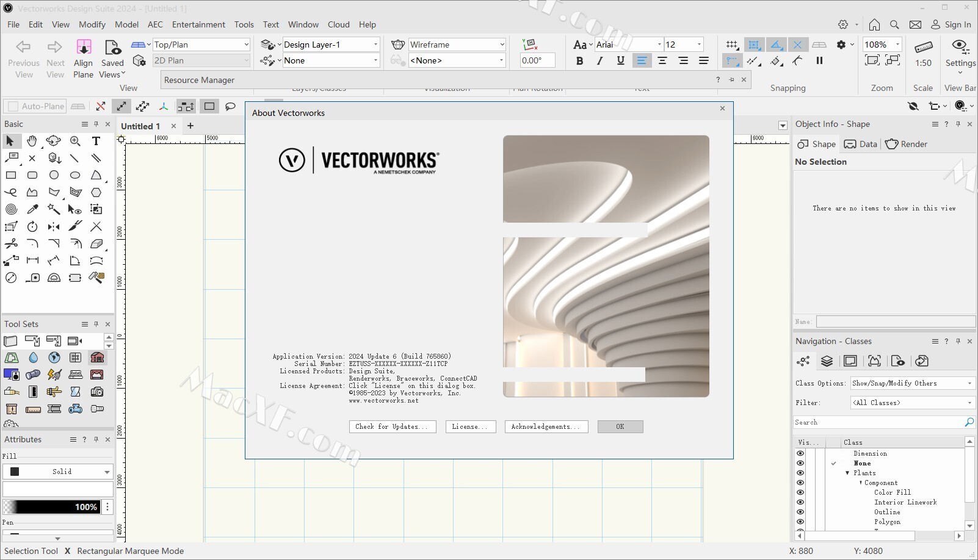
Task: Select the Selection arrow tool
Action: click(x=10, y=141)
